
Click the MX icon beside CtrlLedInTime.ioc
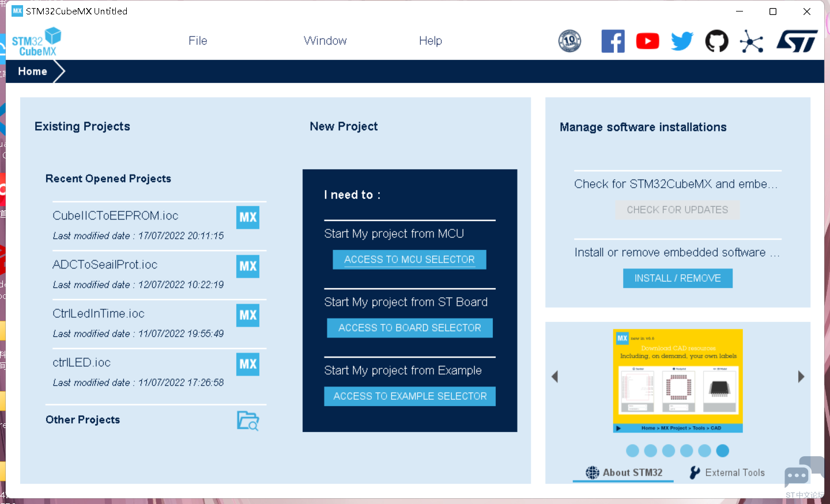(248, 315)
